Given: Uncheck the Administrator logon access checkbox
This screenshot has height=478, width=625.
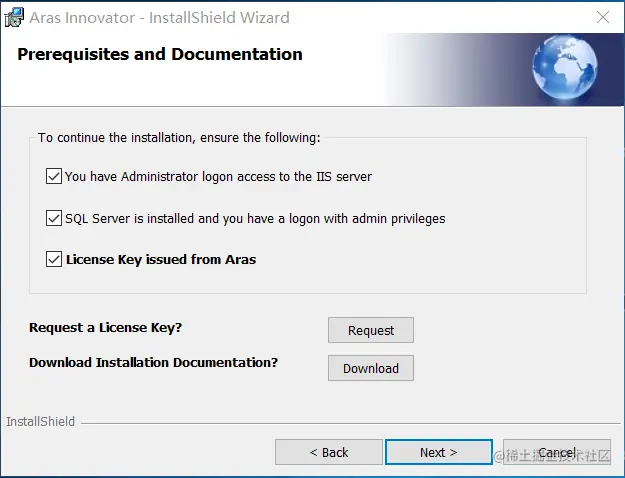Looking at the screenshot, I should tap(54, 177).
